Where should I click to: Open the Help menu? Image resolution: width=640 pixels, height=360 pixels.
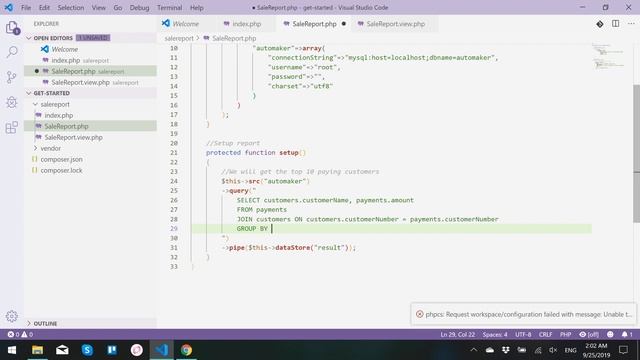point(196,7)
